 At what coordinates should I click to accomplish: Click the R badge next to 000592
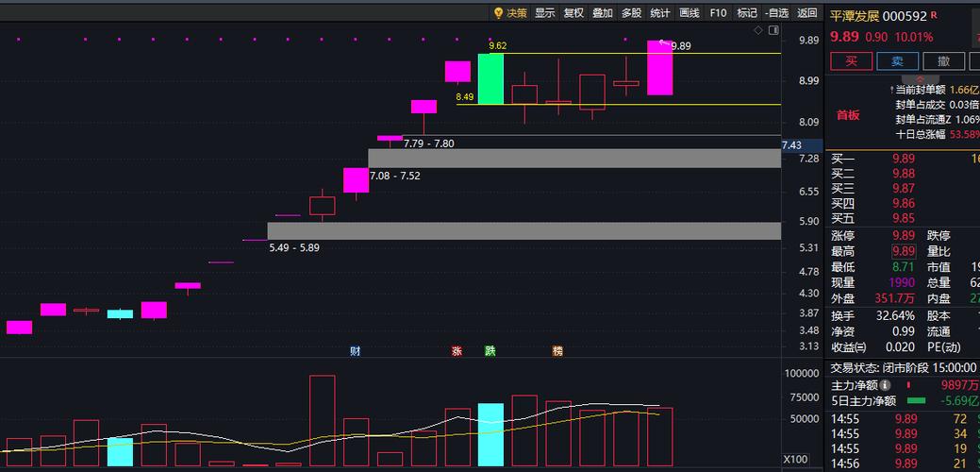click(934, 15)
